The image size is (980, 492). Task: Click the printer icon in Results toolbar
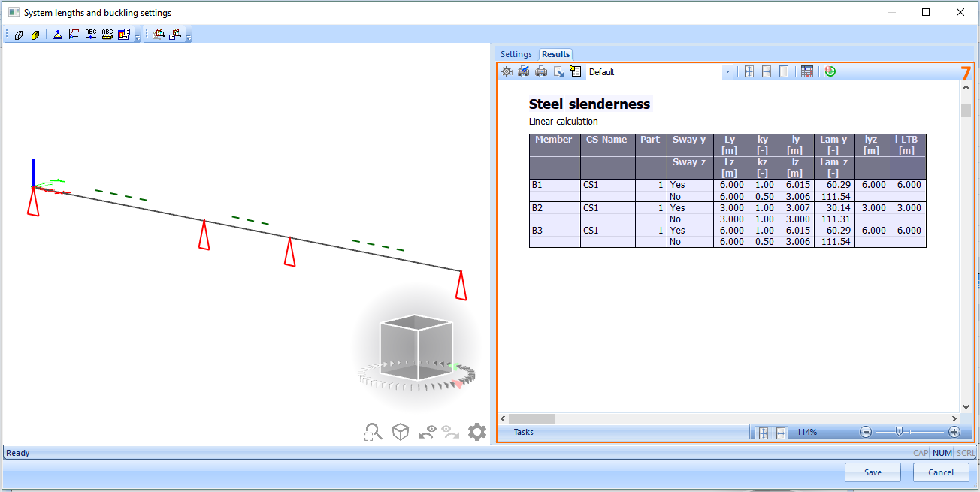tap(541, 71)
